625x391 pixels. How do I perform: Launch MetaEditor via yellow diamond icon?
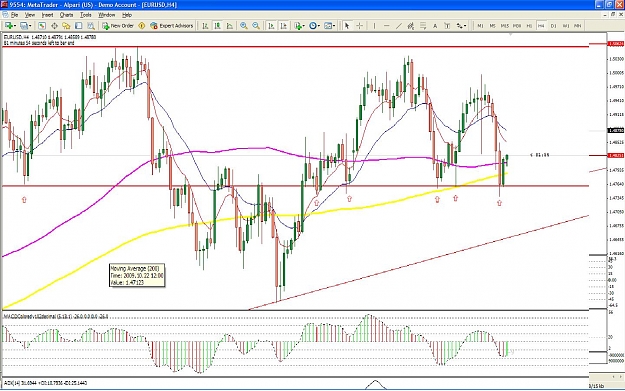(142, 26)
